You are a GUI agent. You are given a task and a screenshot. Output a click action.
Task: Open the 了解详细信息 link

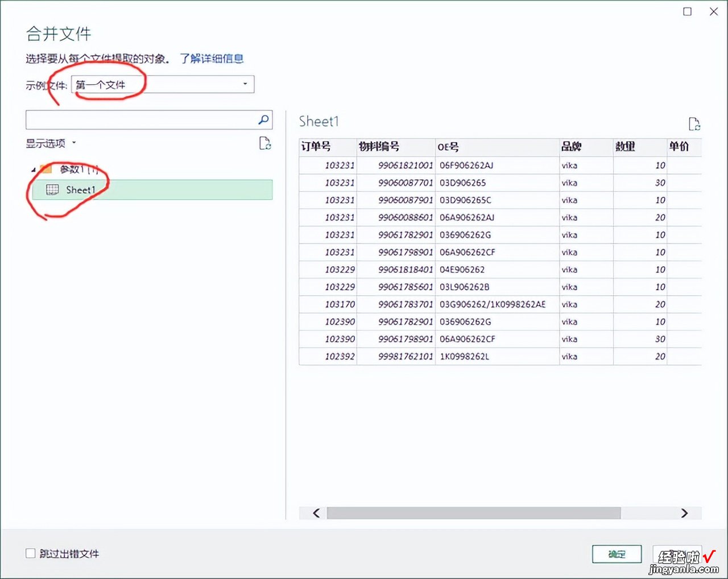coord(212,59)
